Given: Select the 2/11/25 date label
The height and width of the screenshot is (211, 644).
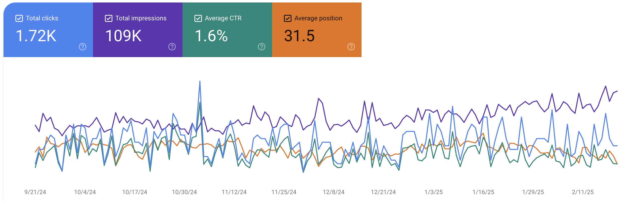Looking at the screenshot, I should 583,192.
